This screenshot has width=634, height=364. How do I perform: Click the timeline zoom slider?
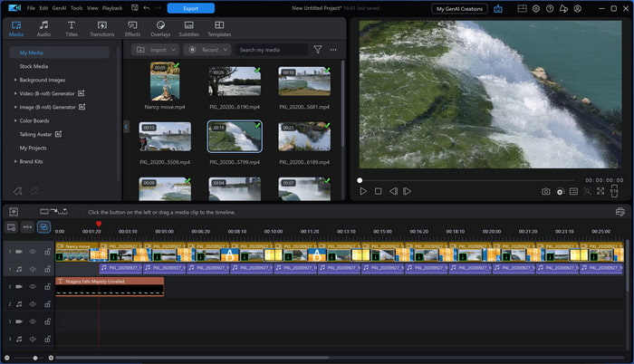click(36, 358)
